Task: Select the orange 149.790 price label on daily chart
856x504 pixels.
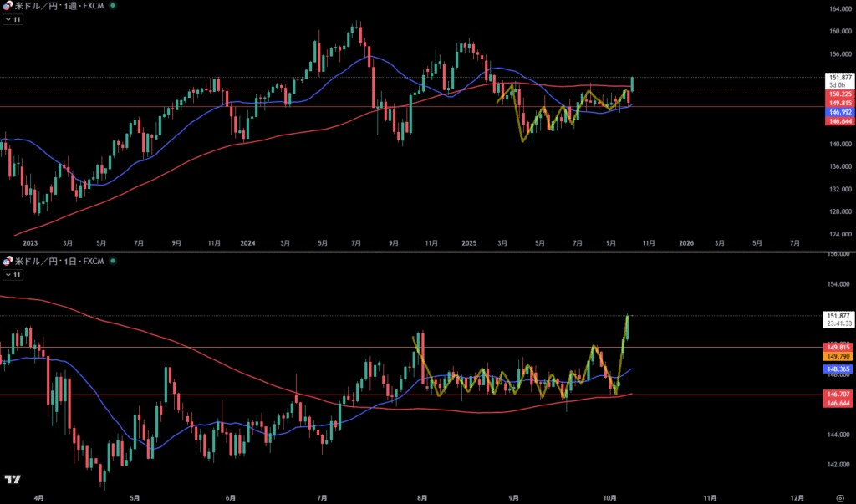Action: (x=838, y=356)
